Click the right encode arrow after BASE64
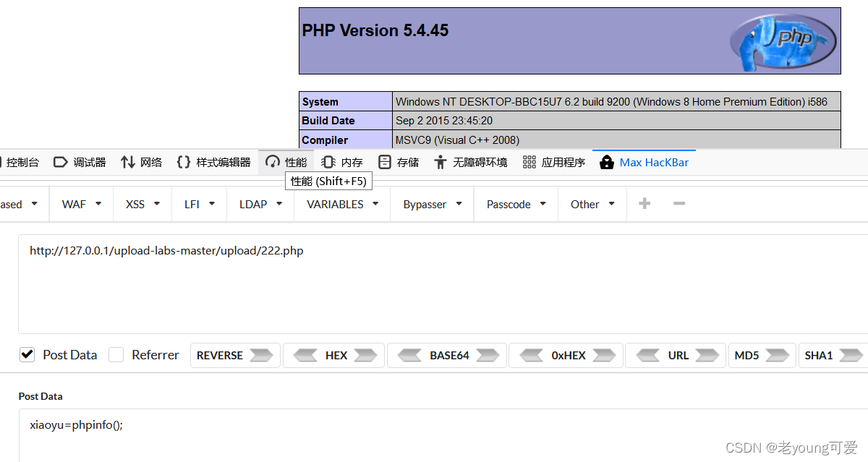868x462 pixels. (487, 355)
